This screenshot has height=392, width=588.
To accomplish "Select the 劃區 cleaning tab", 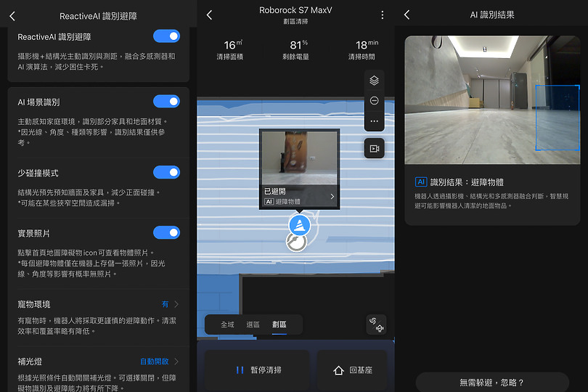I will (279, 324).
